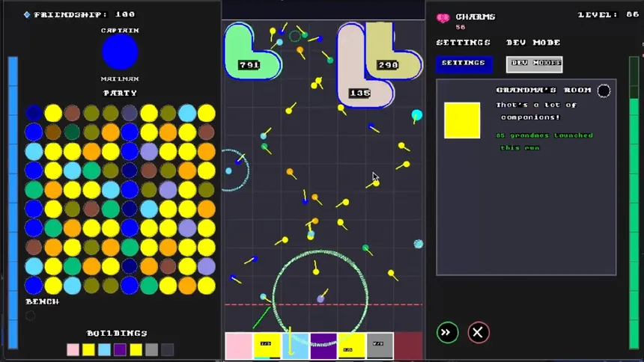Click the BENCH label
Screen dimensions: 644x362
click(42, 301)
